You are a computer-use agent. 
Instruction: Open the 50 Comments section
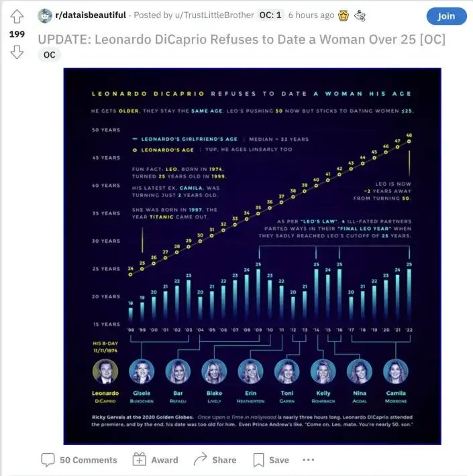pyautogui.click(x=79, y=460)
